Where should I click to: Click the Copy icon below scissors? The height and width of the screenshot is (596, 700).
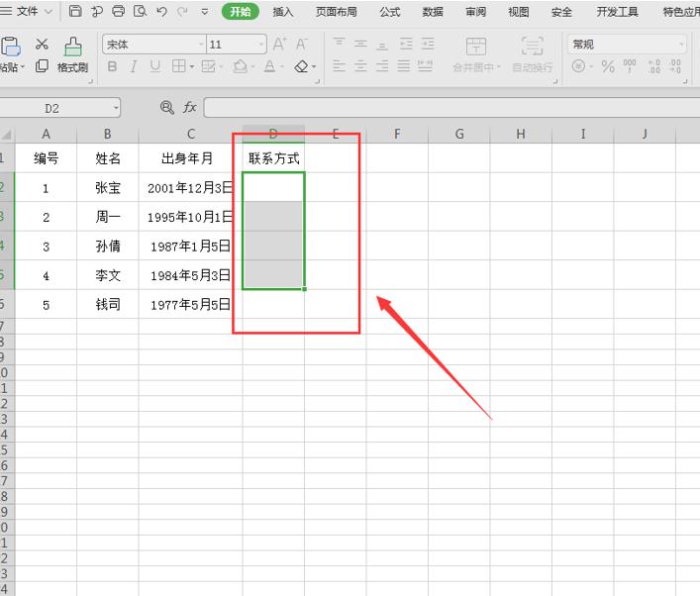[x=42, y=66]
